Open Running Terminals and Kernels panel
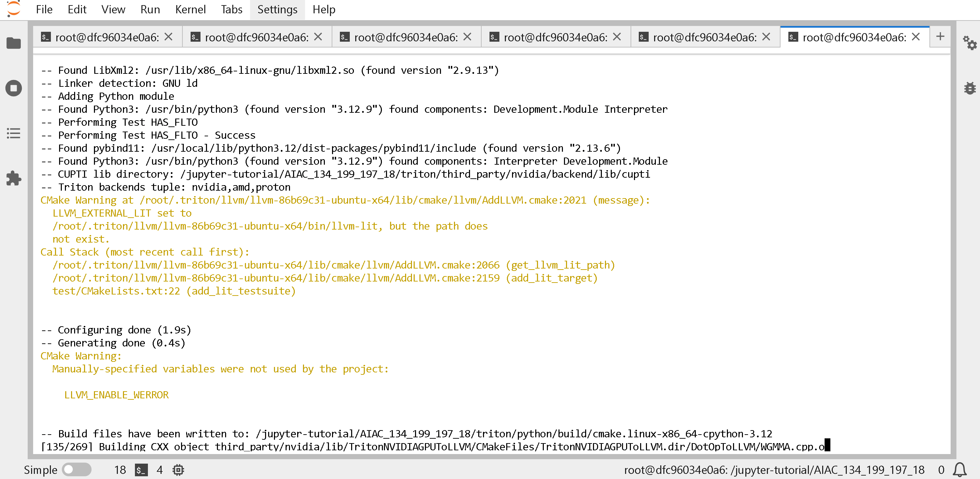980x479 pixels. click(14, 88)
